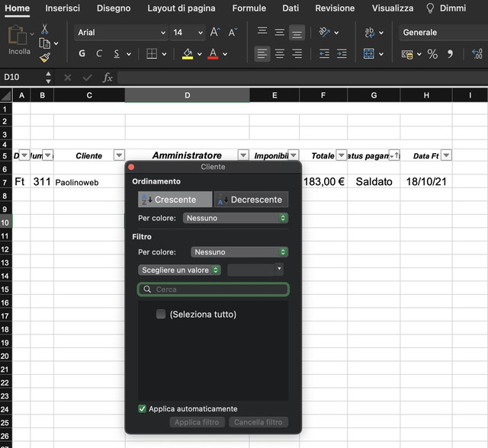The image size is (488, 448).
Task: Open sort Per colore Nessuno dropdown
Action: pyautogui.click(x=236, y=218)
